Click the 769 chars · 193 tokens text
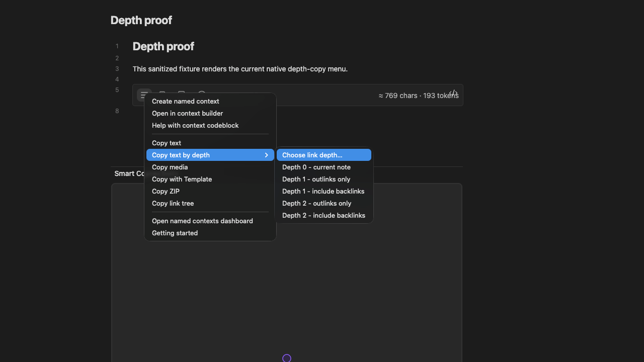Screen dimensions: 644x362 [x=419, y=96]
